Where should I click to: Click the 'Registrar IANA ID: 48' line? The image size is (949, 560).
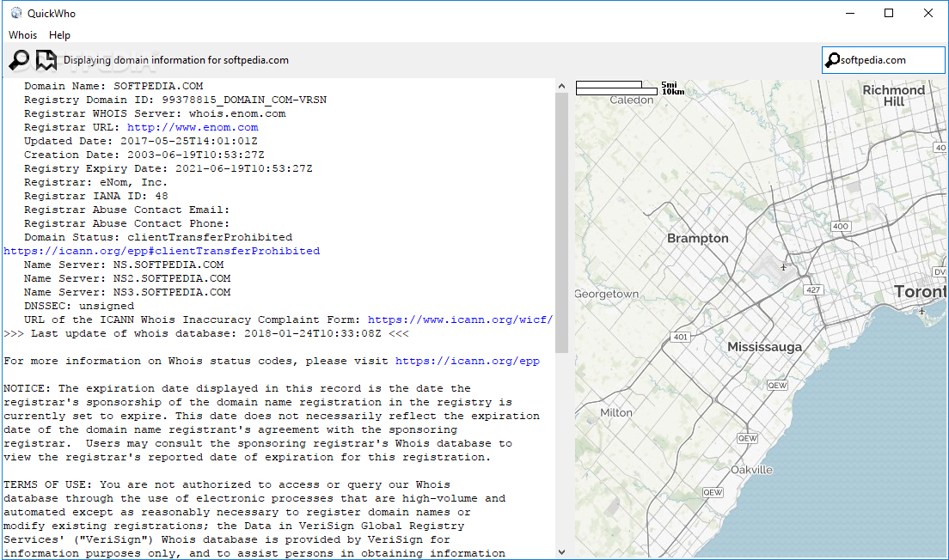click(95, 196)
